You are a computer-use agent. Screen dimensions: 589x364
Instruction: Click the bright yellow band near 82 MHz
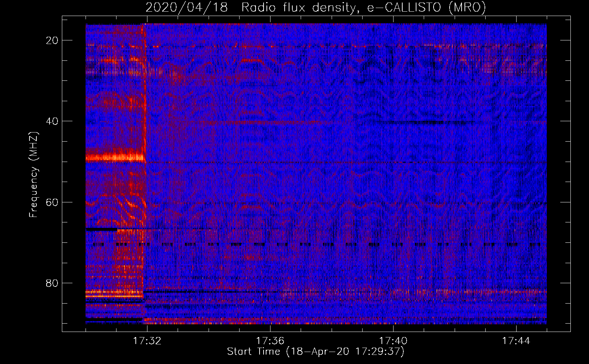point(114,292)
